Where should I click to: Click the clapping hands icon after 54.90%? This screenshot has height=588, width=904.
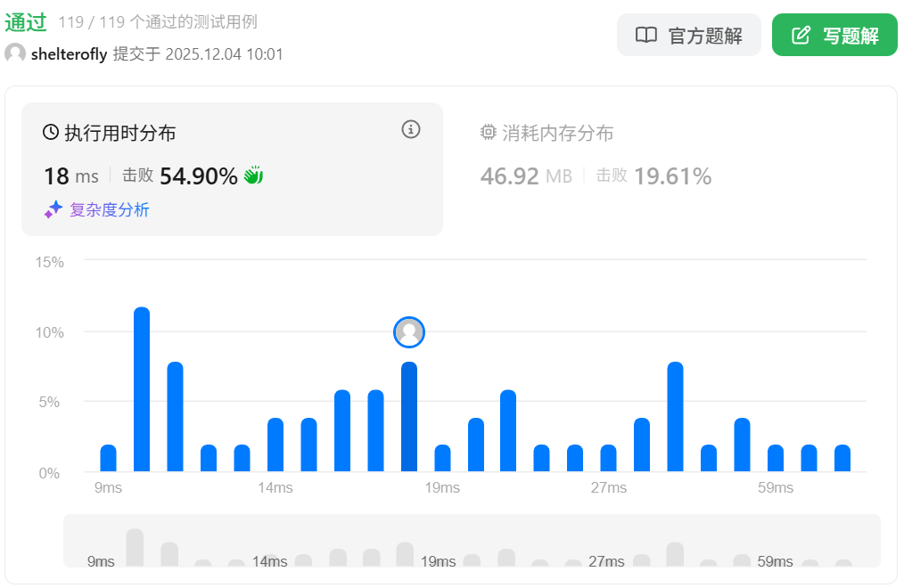(x=254, y=176)
